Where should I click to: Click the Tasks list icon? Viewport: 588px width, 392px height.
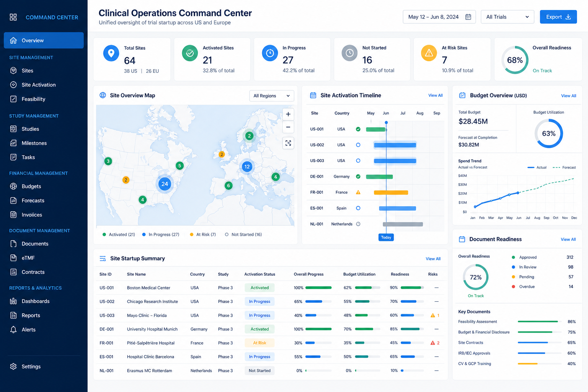[x=13, y=157]
